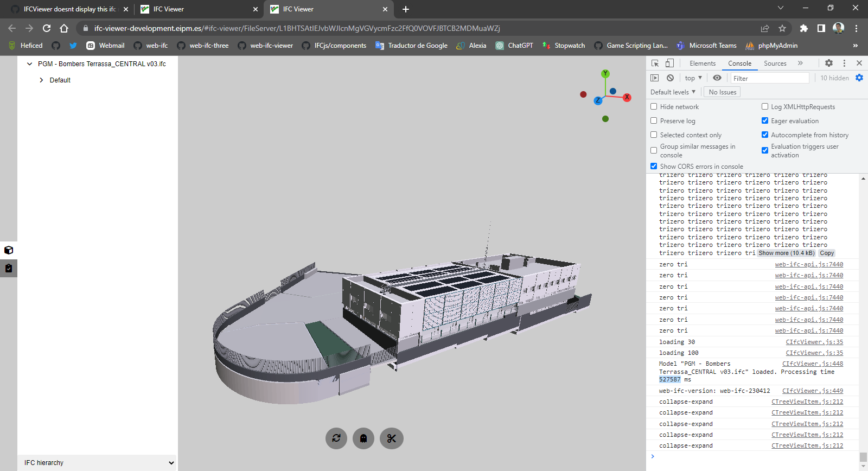Click the console Filter input field
The width and height of the screenshot is (868, 471).
[769, 78]
